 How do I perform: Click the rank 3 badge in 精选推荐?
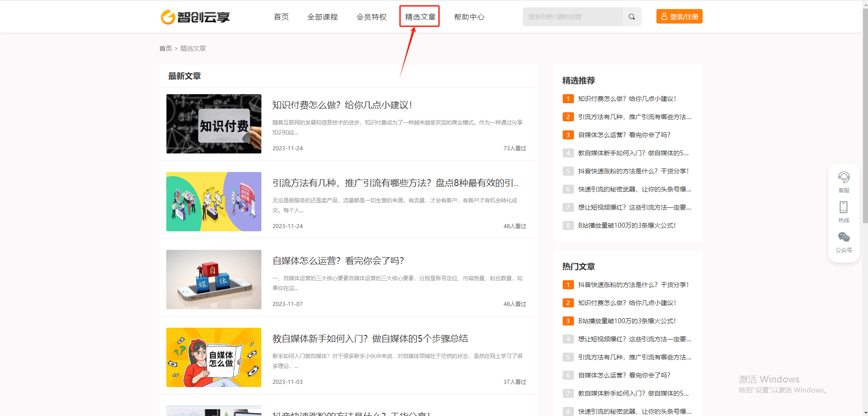click(x=568, y=135)
